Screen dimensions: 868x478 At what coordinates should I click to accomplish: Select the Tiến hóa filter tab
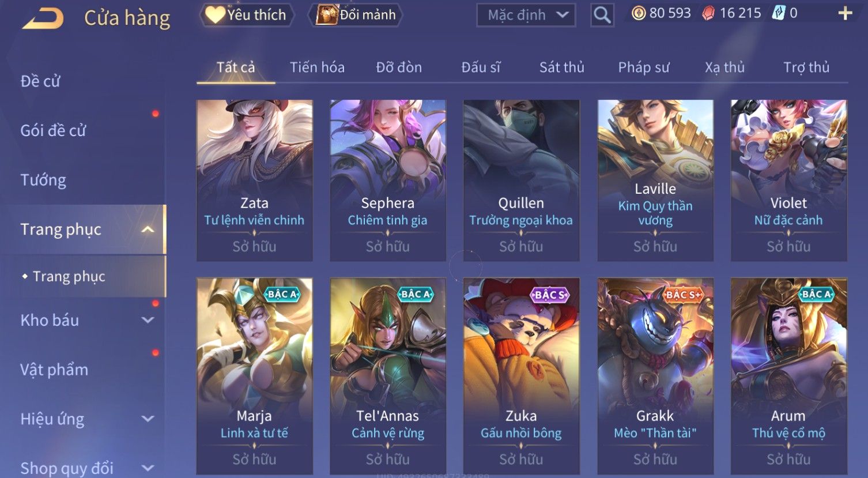317,67
